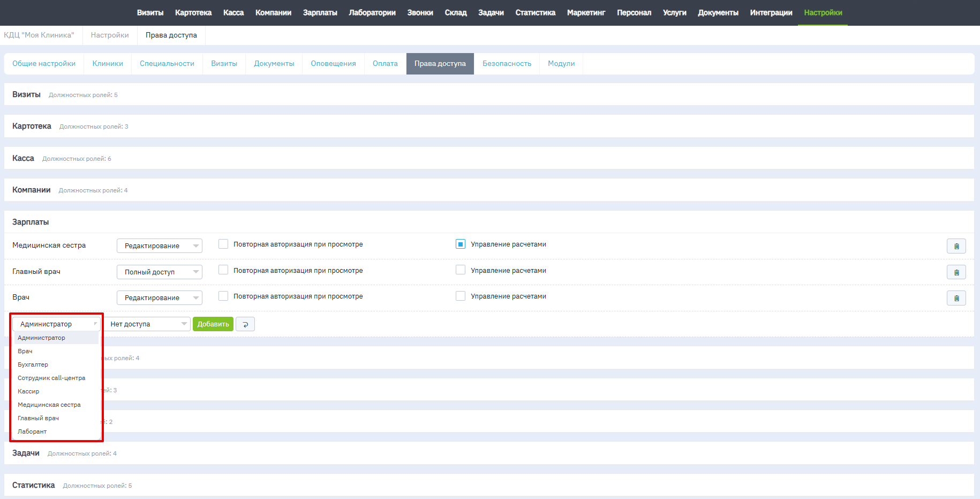Toggle repeat authorization checkbox for Врач
This screenshot has width=980, height=499.
223,296
